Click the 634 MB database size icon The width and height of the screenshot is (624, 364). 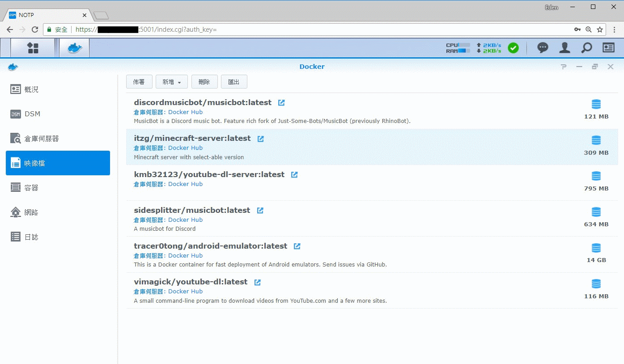pos(596,212)
